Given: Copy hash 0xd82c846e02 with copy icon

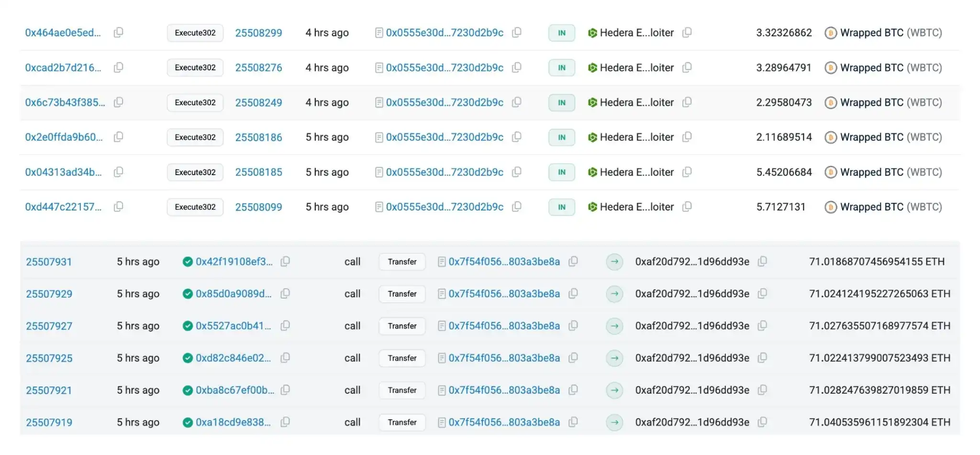Looking at the screenshot, I should pos(285,358).
